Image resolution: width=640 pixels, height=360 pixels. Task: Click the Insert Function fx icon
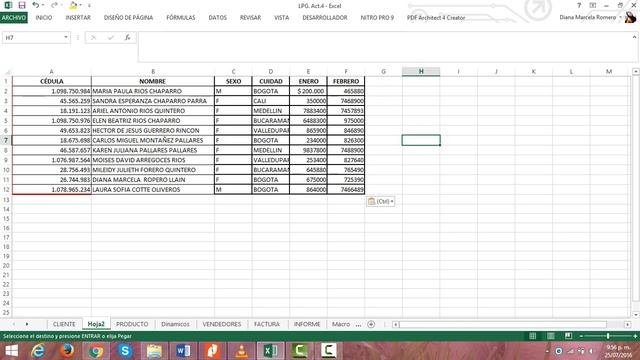click(127, 38)
